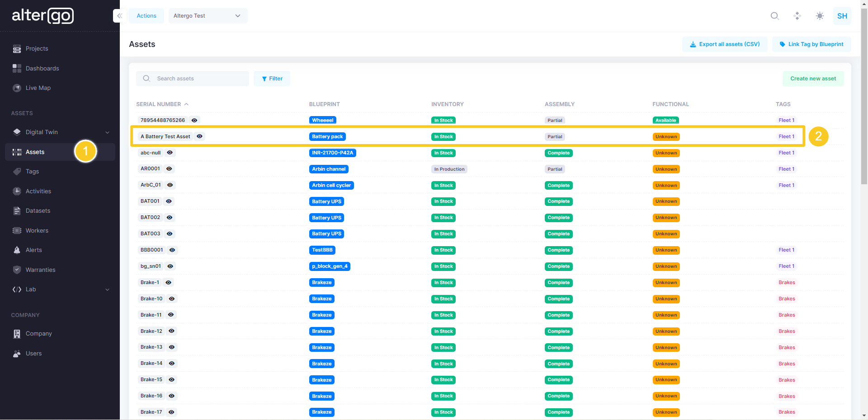
Task: Click the search magnifier icon in top bar
Action: [774, 16]
